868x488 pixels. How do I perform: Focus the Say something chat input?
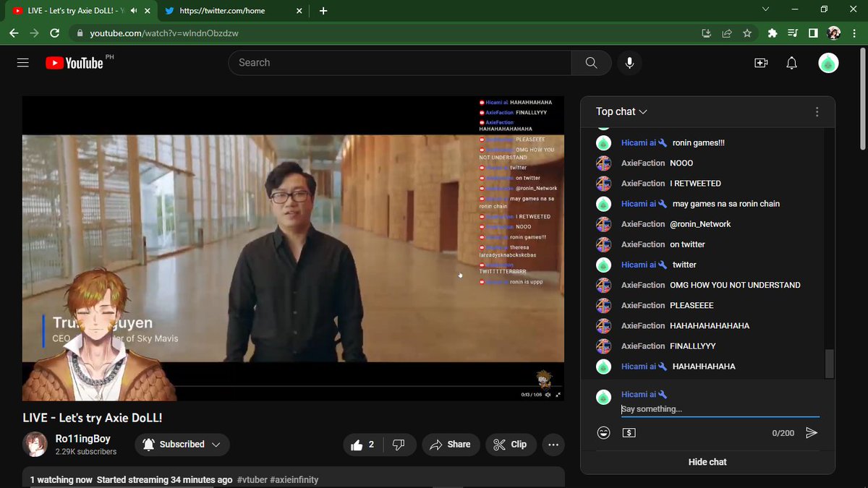click(720, 409)
